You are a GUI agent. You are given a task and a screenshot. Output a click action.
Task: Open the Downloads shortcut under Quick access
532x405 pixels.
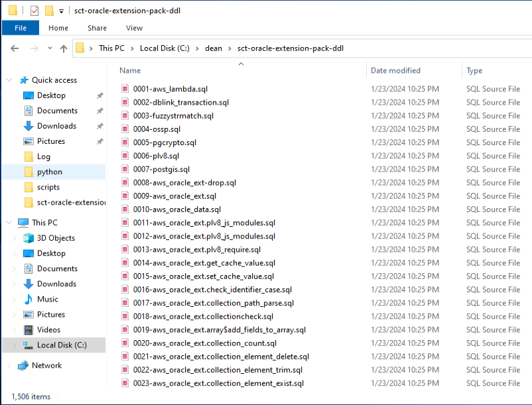56,126
